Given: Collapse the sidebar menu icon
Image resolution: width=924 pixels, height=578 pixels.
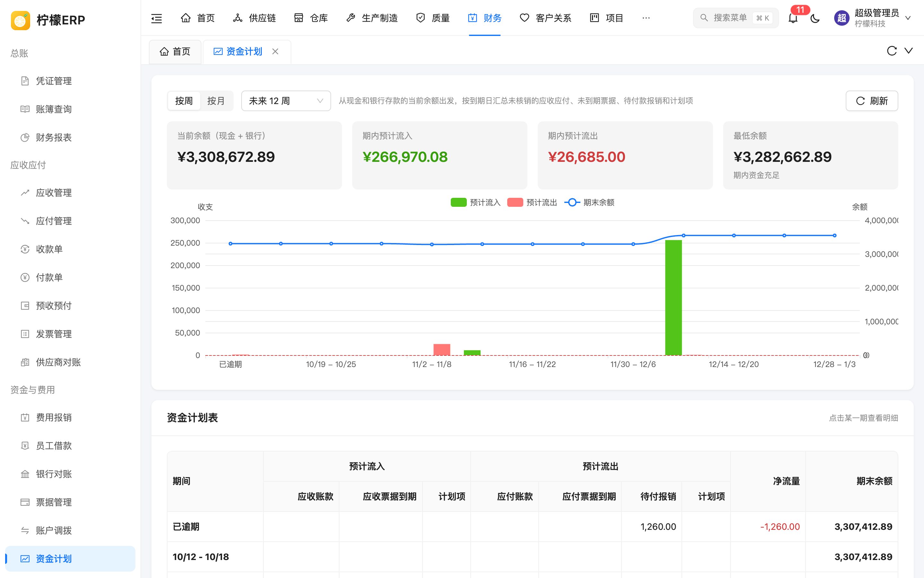Looking at the screenshot, I should click(157, 18).
